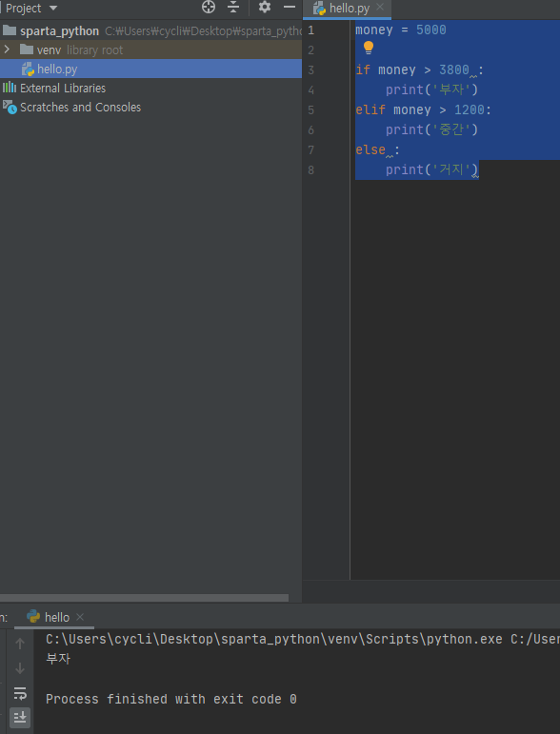The image size is (560, 734).
Task: Click the Python file icon on hello.py tab
Action: [x=319, y=9]
